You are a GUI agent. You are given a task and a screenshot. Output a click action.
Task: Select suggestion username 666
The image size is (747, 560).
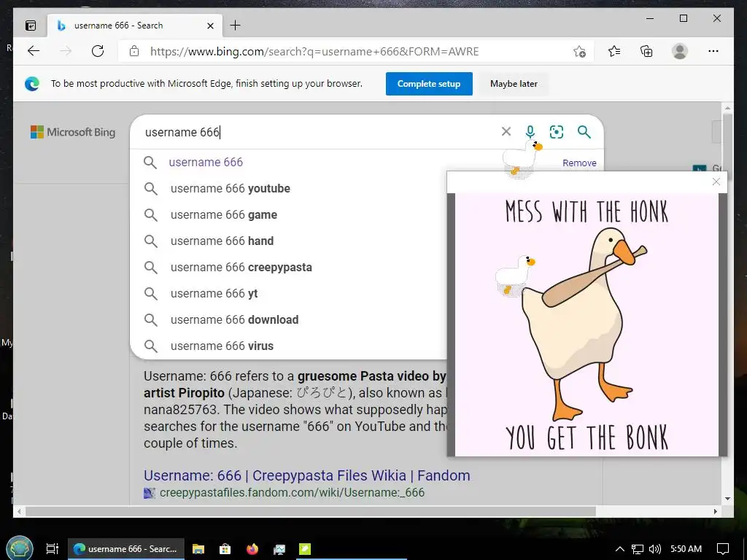point(206,163)
